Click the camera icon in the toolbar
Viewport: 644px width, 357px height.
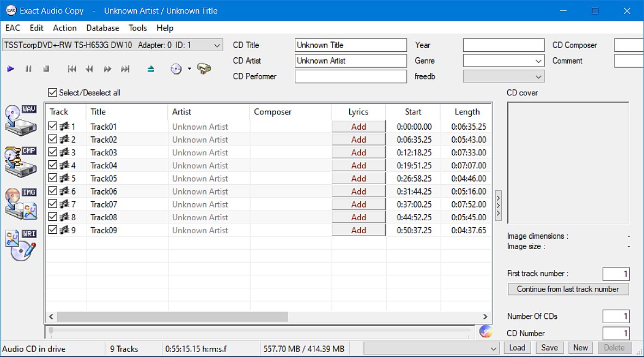[204, 69]
